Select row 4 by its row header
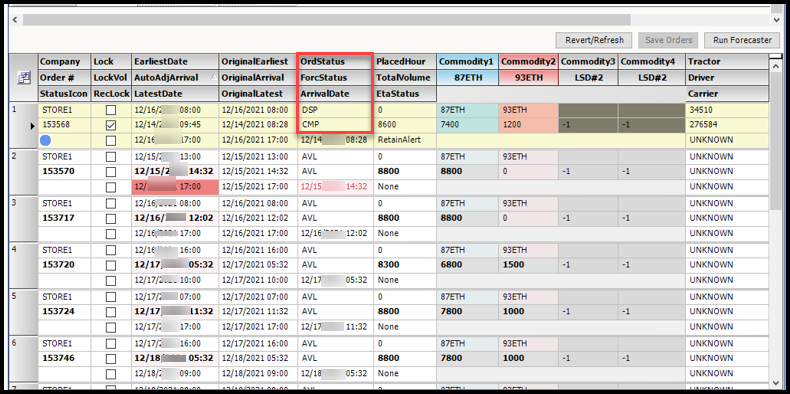This screenshot has width=790, height=394. click(24, 265)
